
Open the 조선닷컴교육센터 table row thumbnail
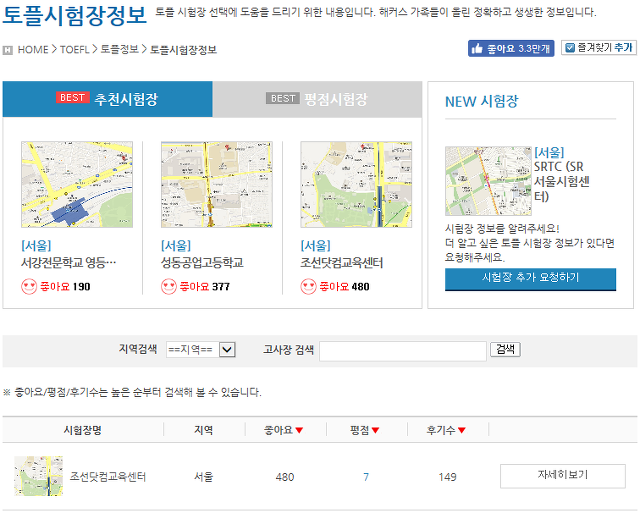tap(38, 476)
